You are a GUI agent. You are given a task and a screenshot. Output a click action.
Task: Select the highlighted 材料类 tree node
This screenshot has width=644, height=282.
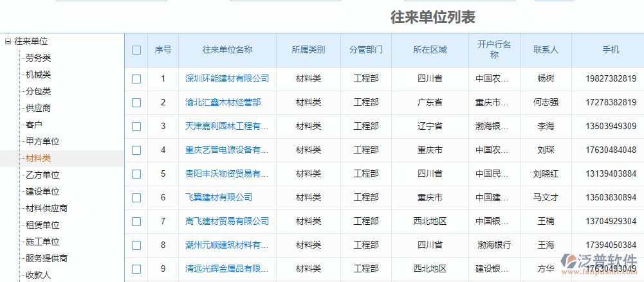coord(39,158)
